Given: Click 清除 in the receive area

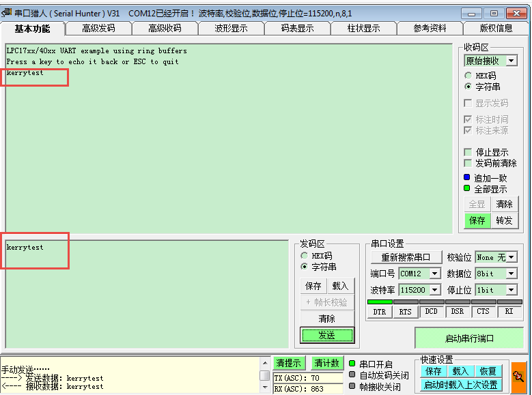Looking at the screenshot, I should pyautogui.click(x=505, y=204).
